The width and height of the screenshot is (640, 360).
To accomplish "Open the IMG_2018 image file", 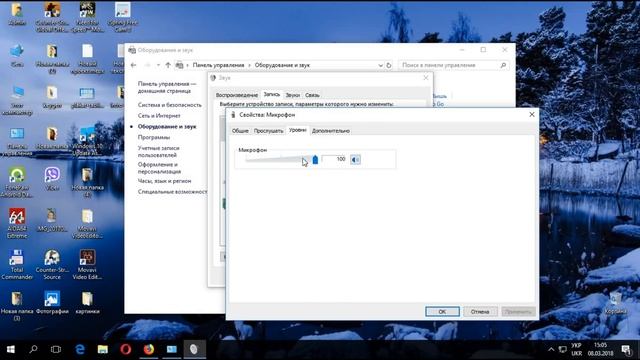I will coord(52,220).
